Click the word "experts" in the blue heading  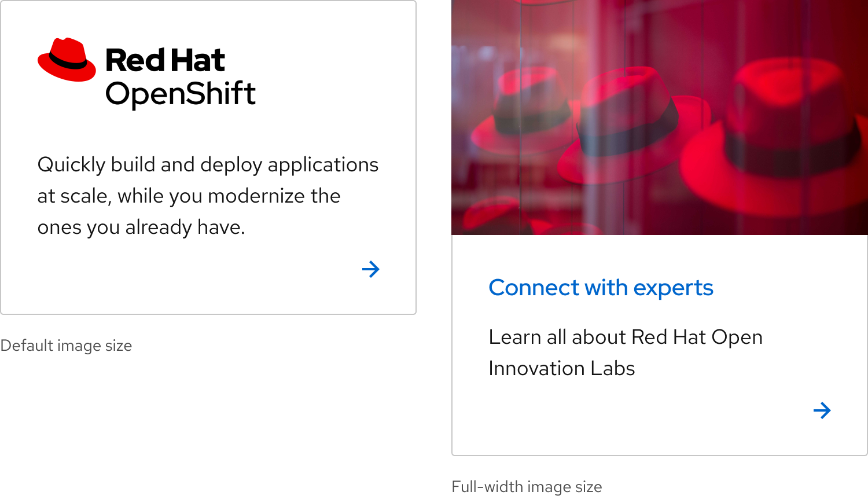[674, 288]
